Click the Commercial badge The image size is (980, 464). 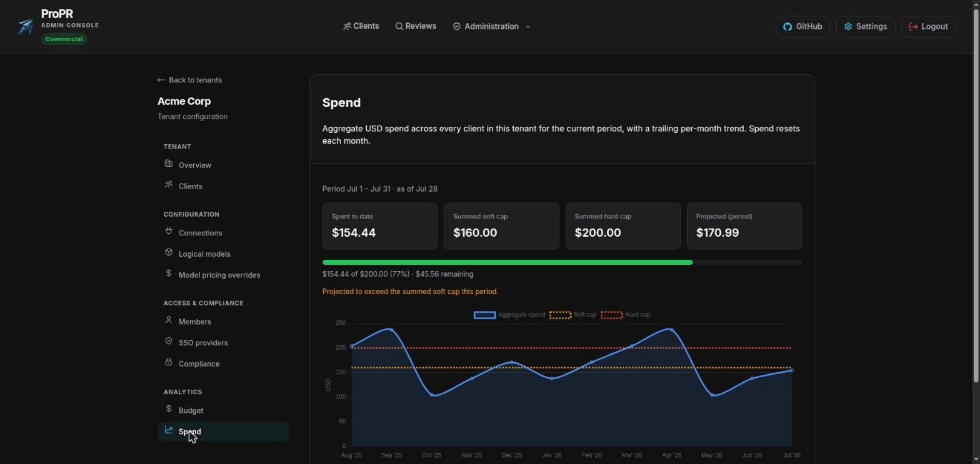[x=64, y=39]
